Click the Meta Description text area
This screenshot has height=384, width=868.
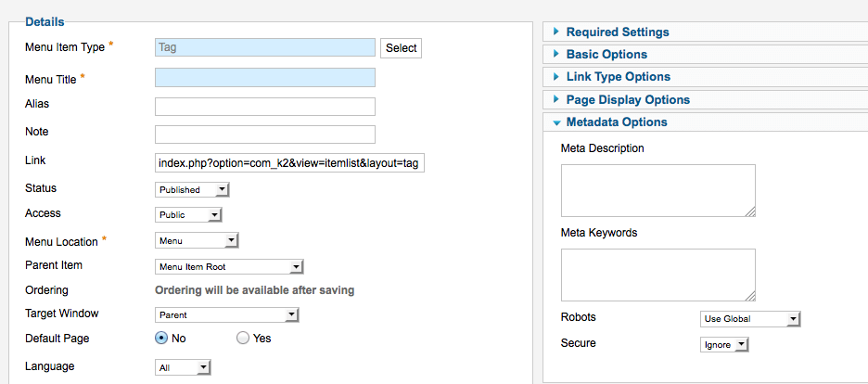pos(658,190)
